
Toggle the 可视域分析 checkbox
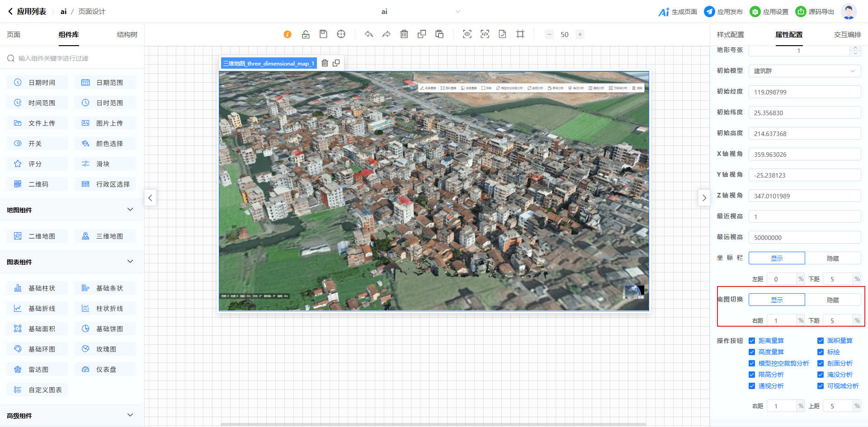pos(821,386)
